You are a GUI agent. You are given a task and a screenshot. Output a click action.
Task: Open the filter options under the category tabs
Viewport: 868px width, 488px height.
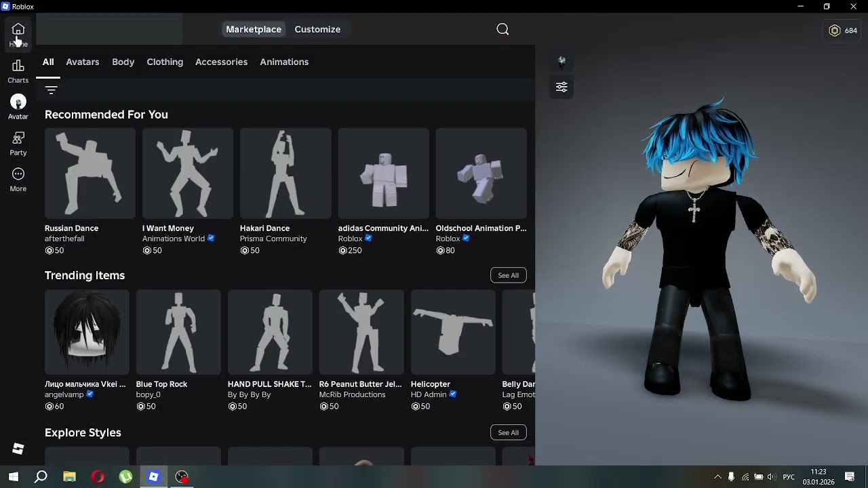52,89
